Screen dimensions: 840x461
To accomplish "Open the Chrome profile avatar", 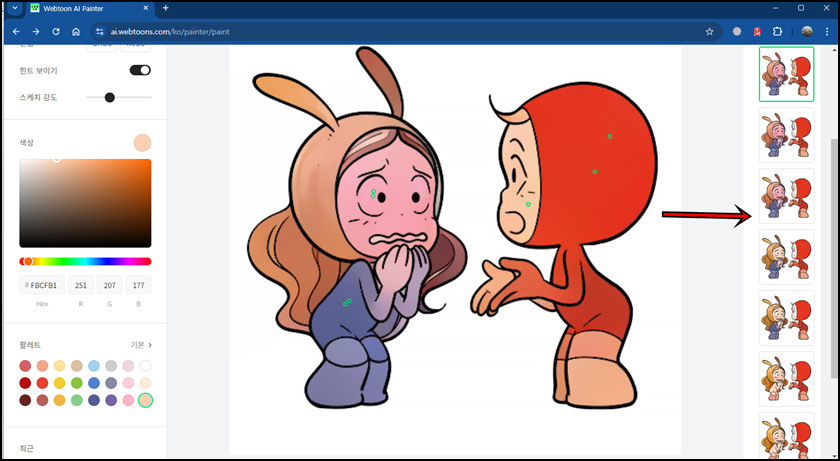I will [x=807, y=32].
